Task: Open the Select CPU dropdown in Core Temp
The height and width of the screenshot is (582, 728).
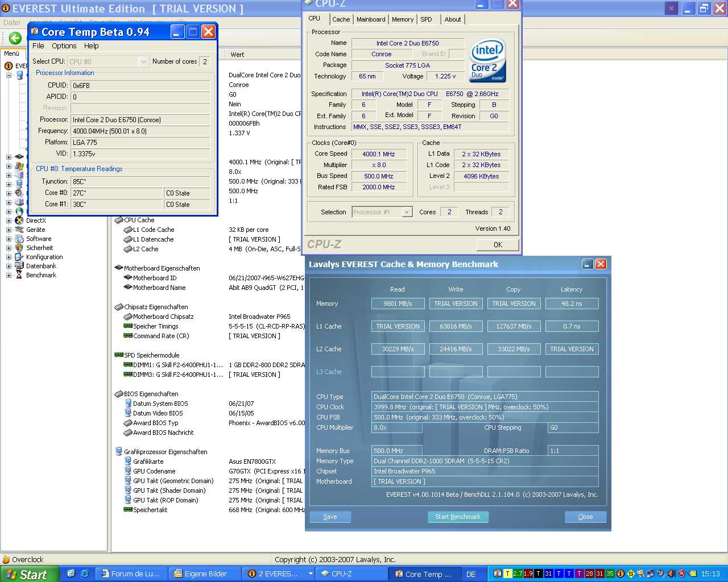Action: coord(143,61)
